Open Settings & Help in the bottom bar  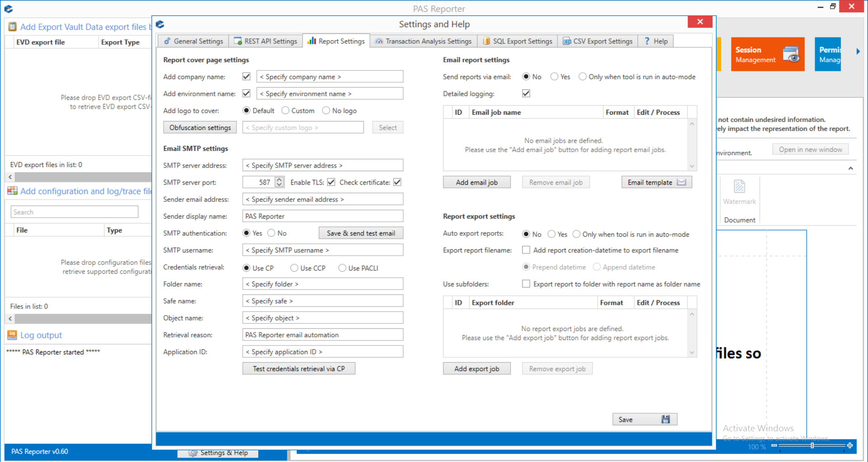(x=218, y=453)
